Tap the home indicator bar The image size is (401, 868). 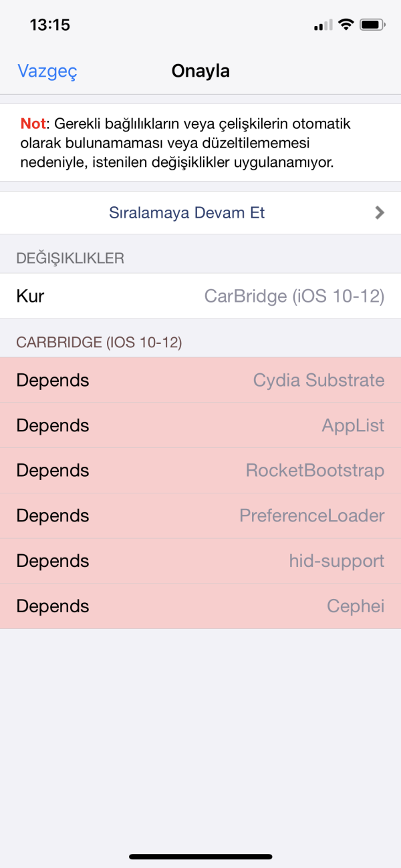[200, 857]
